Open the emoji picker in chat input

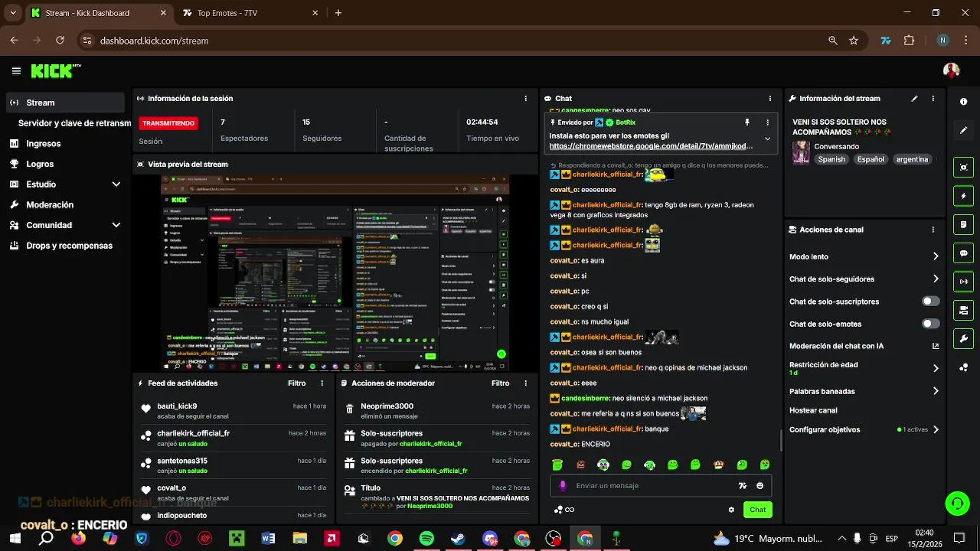[x=759, y=486]
